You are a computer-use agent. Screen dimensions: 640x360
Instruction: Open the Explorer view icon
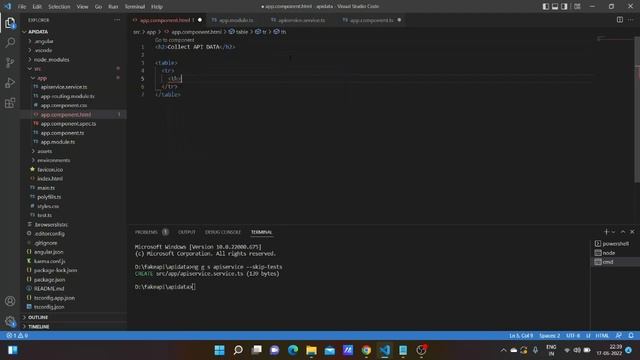pyautogui.click(x=10, y=23)
